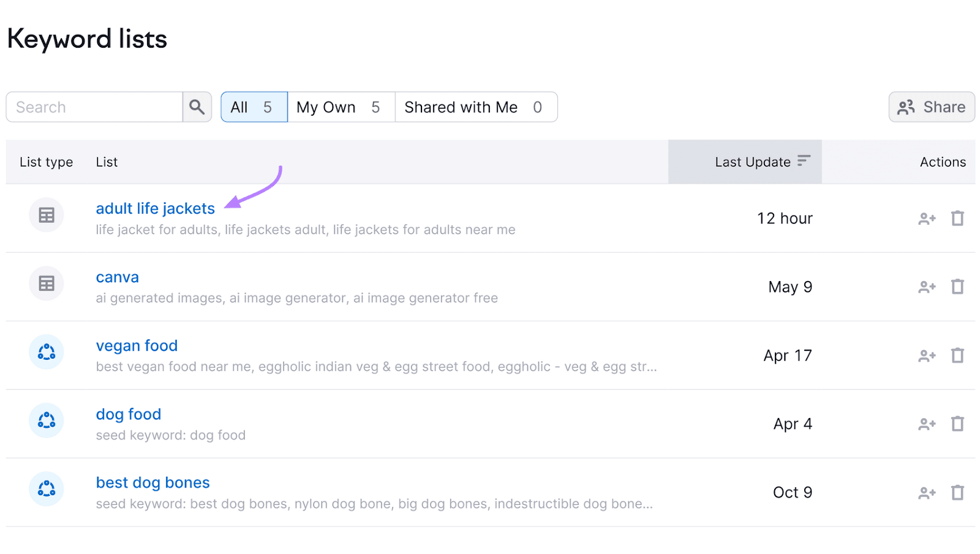Click the list type icon beside adult life jackets

pos(46,215)
